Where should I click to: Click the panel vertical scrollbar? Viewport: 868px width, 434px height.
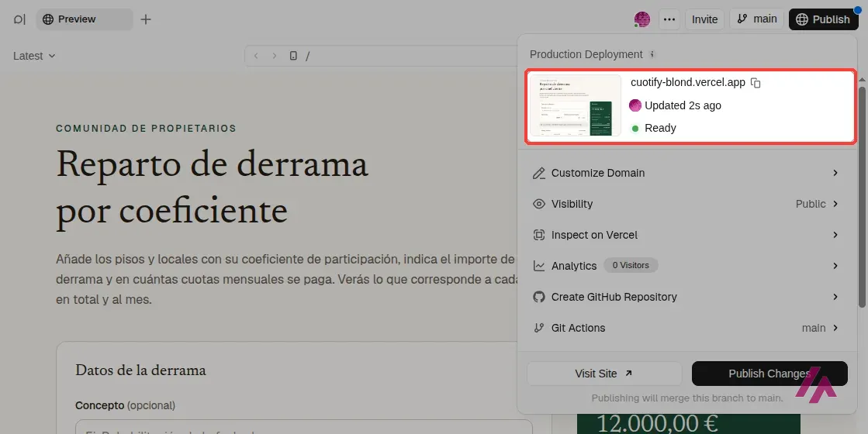(862, 196)
